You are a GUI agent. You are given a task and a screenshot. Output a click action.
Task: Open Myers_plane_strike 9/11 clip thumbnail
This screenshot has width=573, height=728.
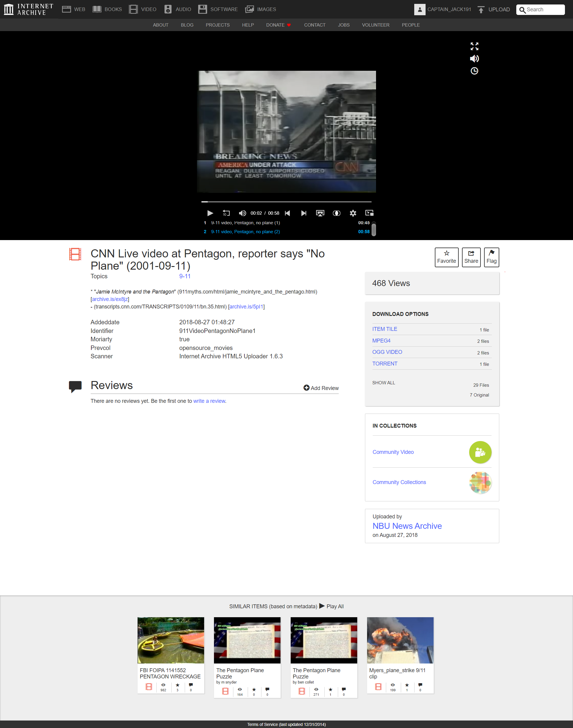pyautogui.click(x=400, y=640)
